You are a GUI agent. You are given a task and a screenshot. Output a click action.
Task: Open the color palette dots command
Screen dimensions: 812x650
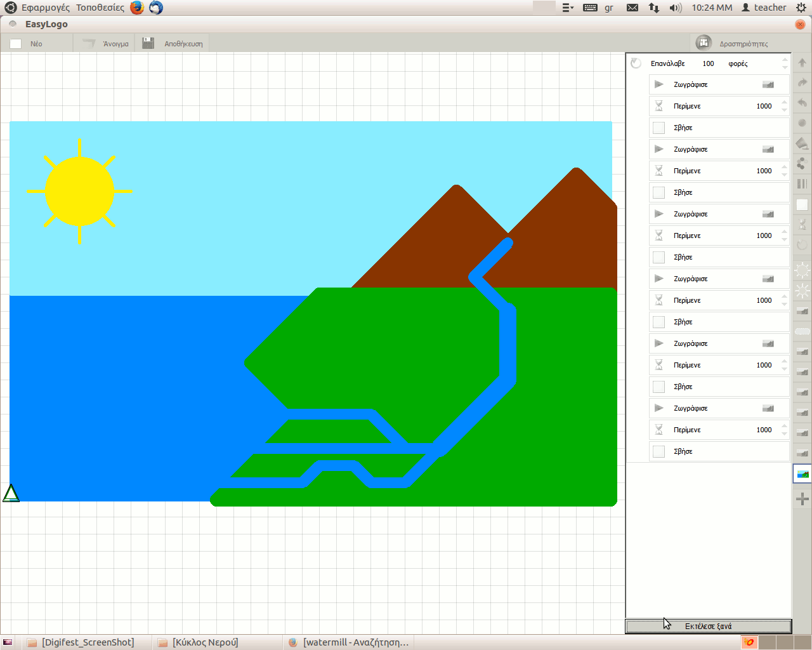[x=802, y=164]
